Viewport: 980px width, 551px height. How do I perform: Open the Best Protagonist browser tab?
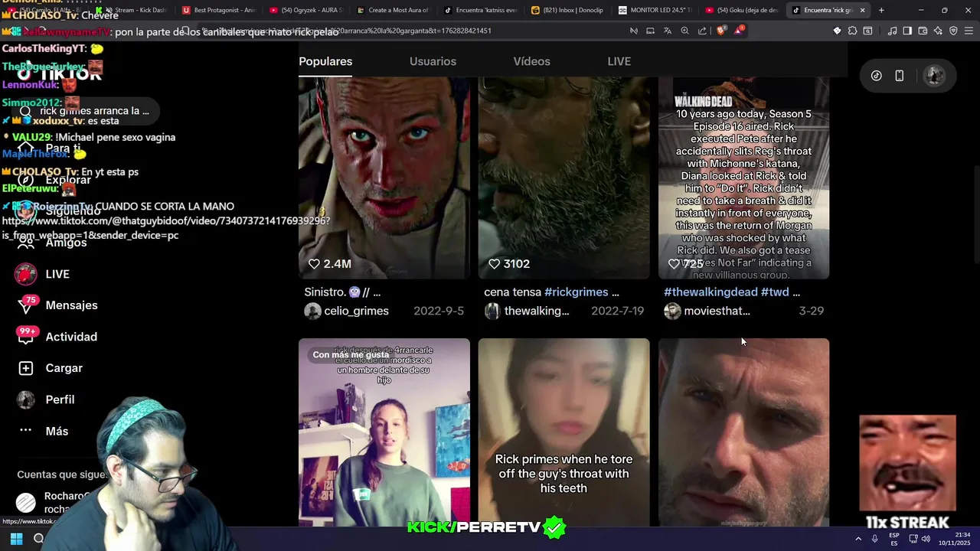click(x=219, y=10)
